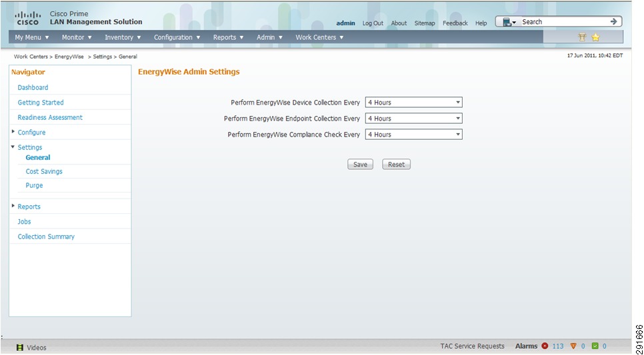Open the Videos film icon
This screenshot has width=644, height=355.
tap(20, 347)
